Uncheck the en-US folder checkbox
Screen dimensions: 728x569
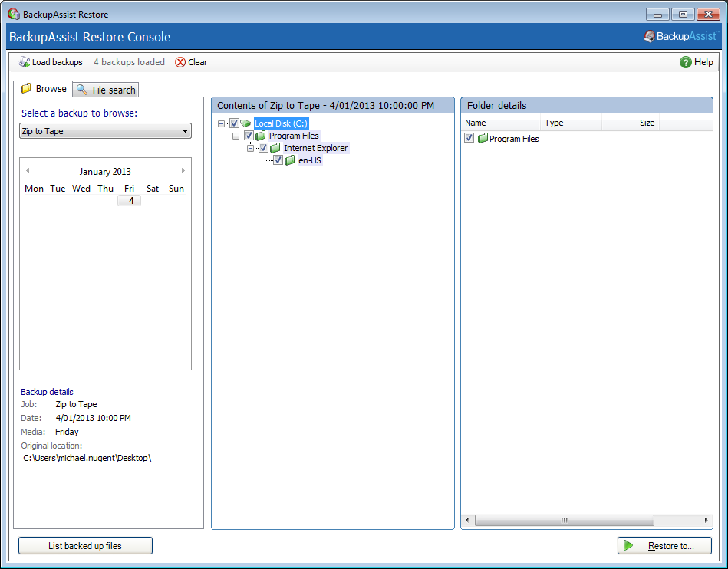[278, 160]
